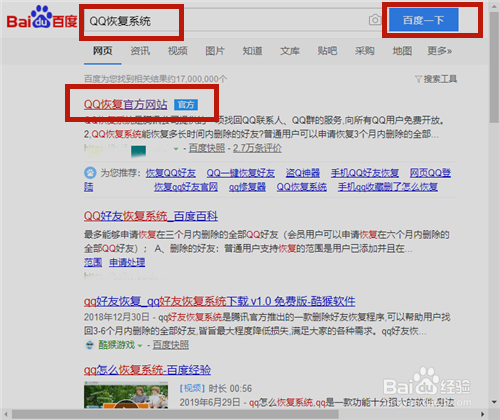Click recommended search 恢复QQ好友

(171, 173)
